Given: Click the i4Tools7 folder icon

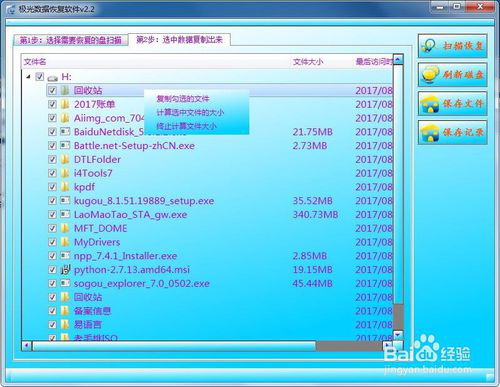Looking at the screenshot, I should pos(65,173).
